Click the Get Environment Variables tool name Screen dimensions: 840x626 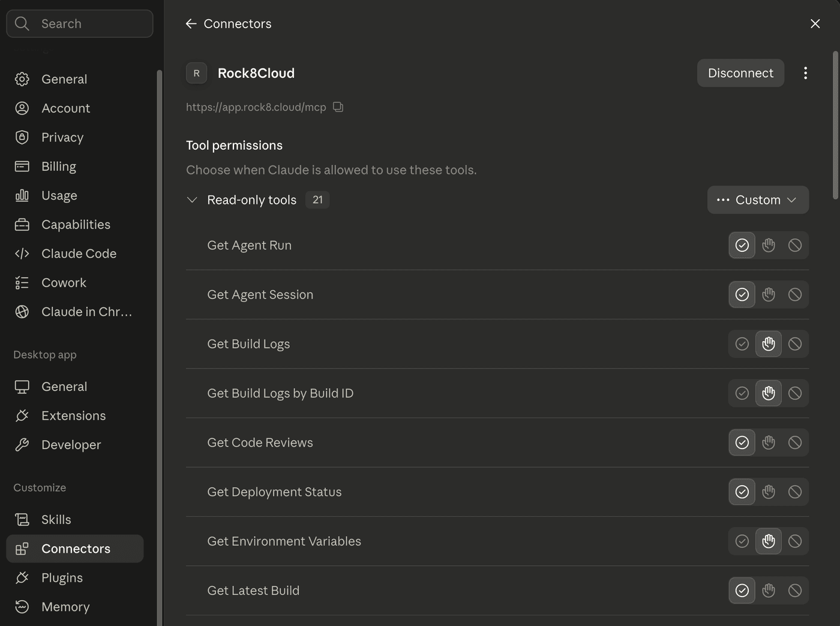click(284, 541)
